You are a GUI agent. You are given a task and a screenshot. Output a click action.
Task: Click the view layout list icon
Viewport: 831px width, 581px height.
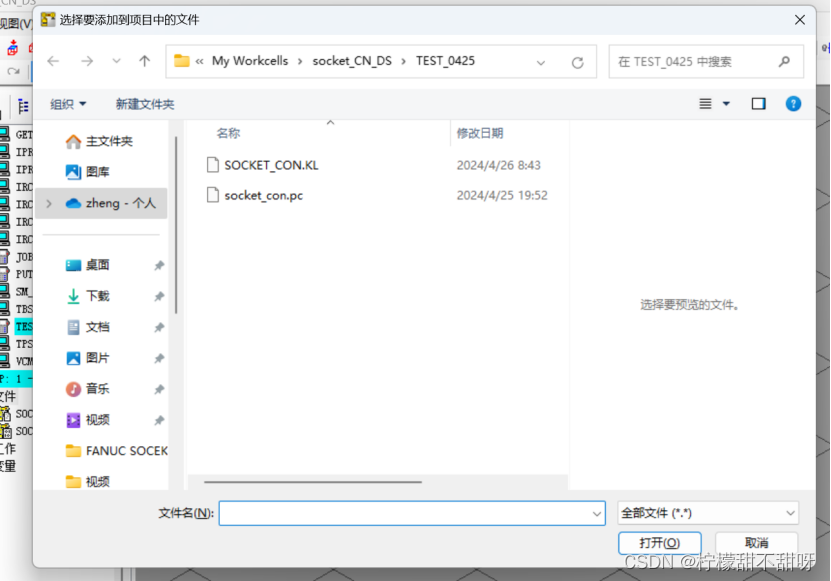point(705,104)
